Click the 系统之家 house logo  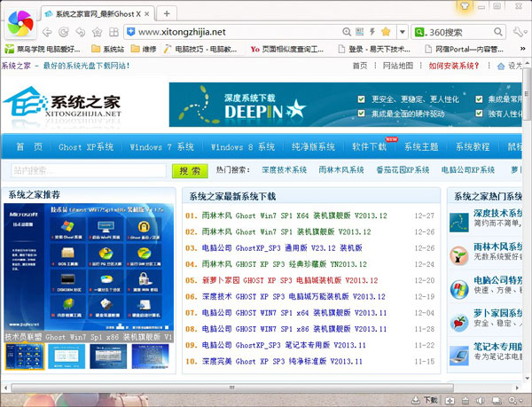pyautogui.click(x=62, y=102)
